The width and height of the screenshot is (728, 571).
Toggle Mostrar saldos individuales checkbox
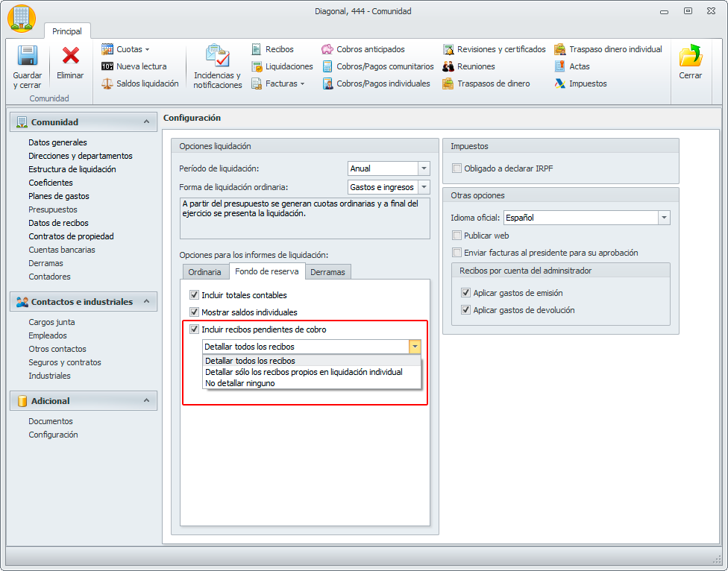click(x=194, y=312)
